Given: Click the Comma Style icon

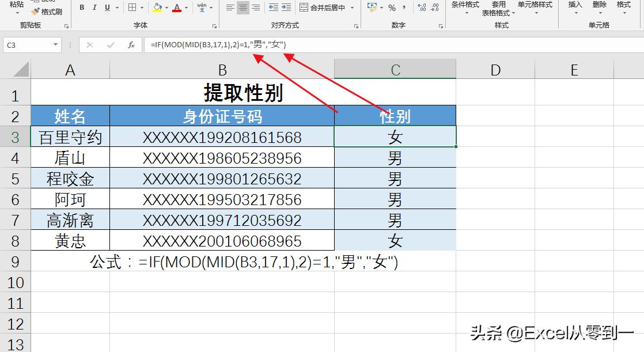Looking at the screenshot, I should tap(404, 7).
